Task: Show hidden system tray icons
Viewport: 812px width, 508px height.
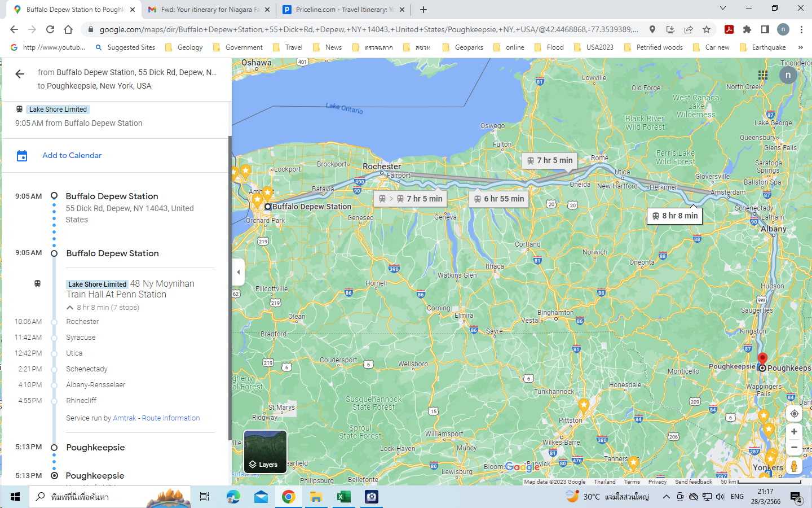Action: click(x=666, y=497)
